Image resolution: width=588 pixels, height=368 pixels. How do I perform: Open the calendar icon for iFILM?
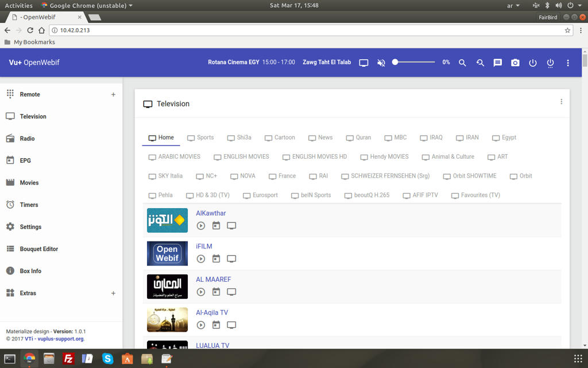point(216,259)
